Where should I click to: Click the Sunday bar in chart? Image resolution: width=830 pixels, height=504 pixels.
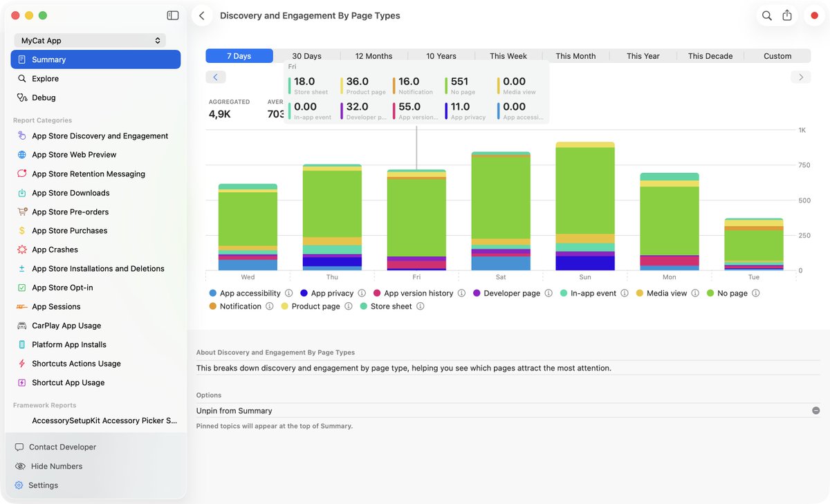[585, 206]
